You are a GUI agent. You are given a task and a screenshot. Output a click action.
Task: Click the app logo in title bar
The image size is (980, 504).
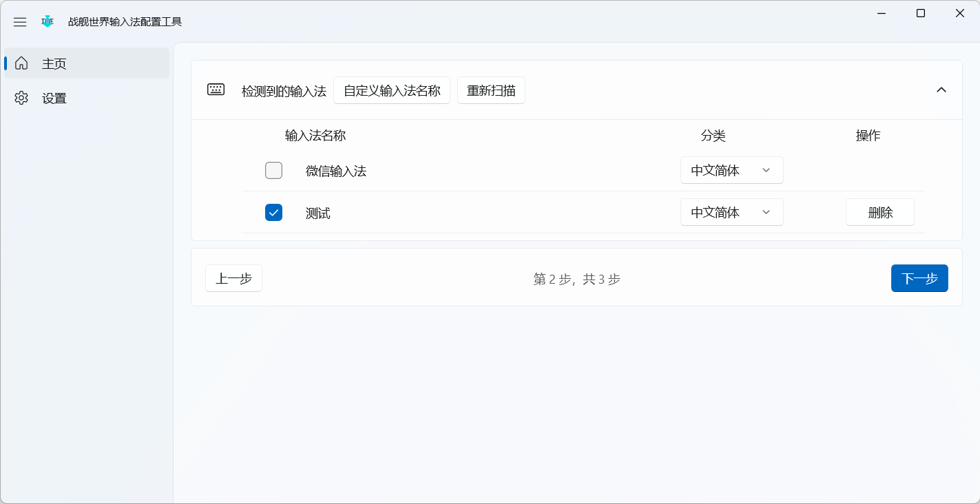[48, 21]
